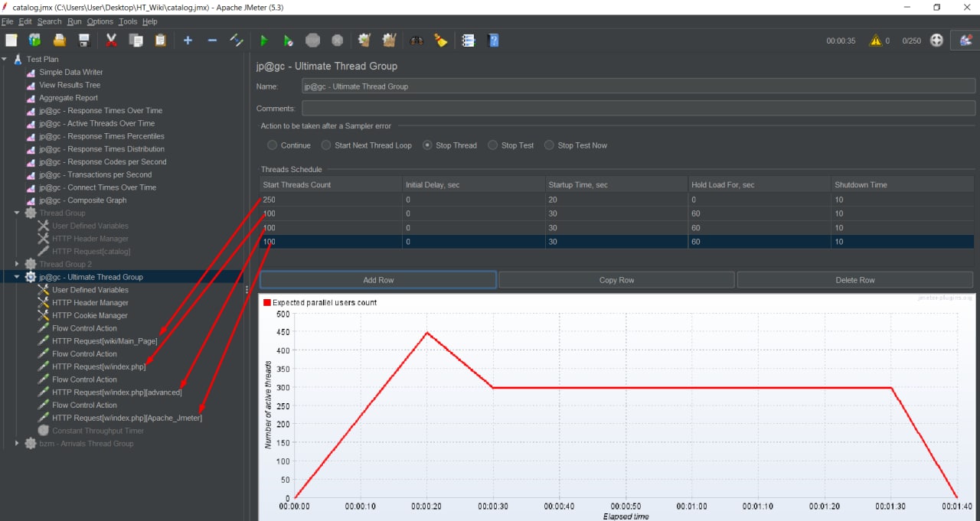
Task: Click the Clear results broom icon
Action: pyautogui.click(x=364, y=40)
